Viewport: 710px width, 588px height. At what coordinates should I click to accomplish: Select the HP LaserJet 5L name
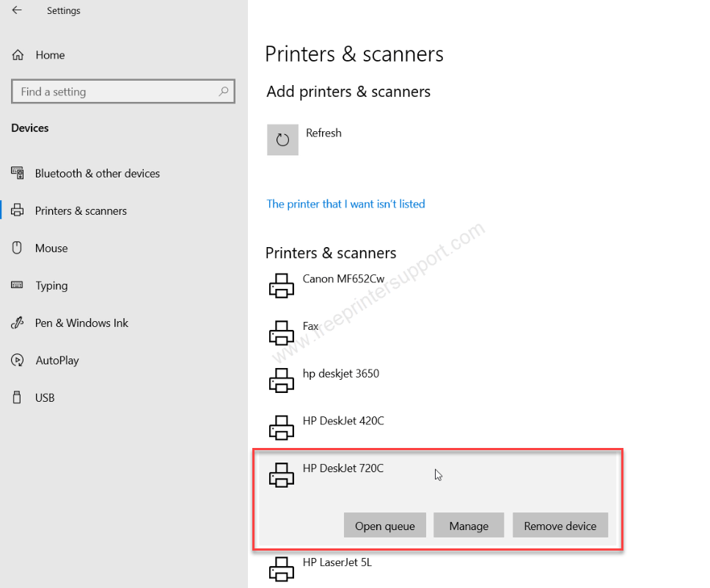pyautogui.click(x=337, y=562)
